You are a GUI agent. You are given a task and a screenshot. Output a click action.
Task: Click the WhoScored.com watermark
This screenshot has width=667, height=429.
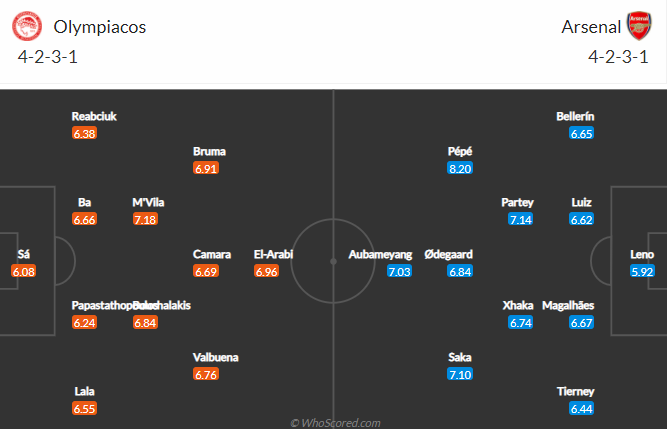[335, 422]
